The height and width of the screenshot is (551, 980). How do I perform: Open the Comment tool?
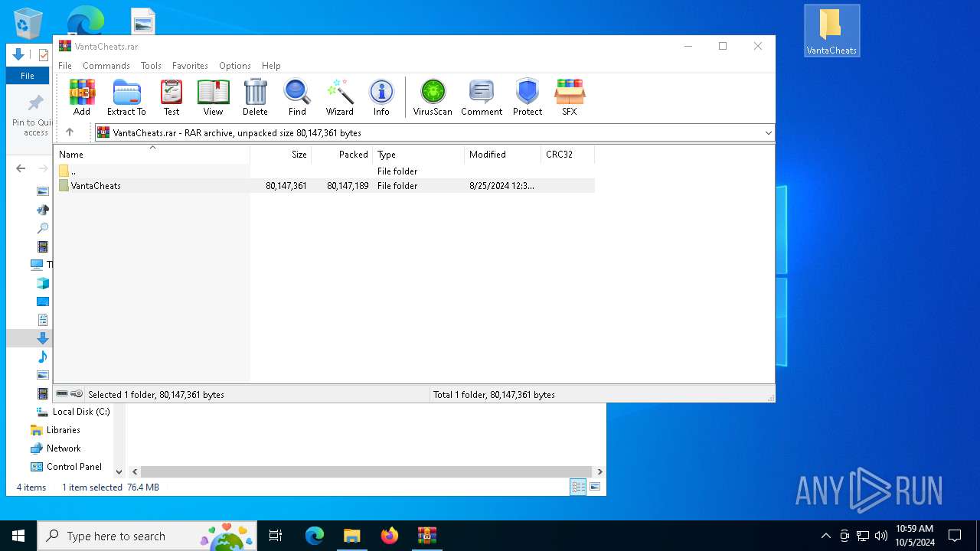[x=482, y=97]
